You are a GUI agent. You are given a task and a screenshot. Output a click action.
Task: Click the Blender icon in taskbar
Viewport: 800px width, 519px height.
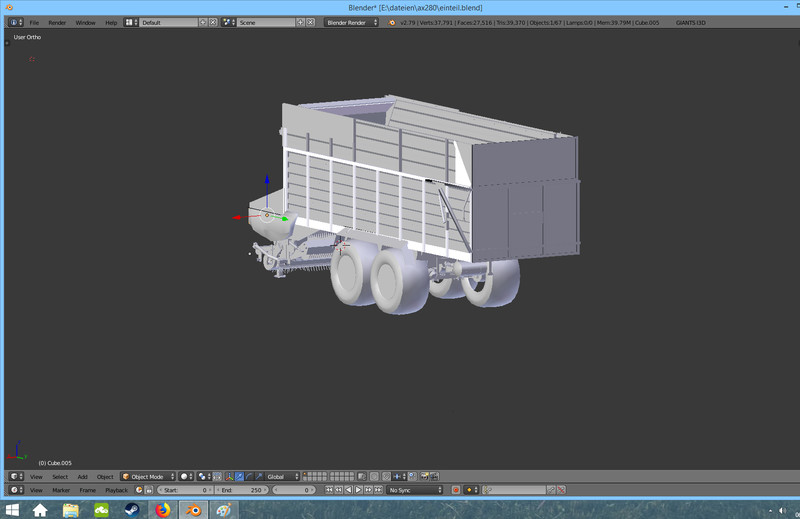(192, 510)
